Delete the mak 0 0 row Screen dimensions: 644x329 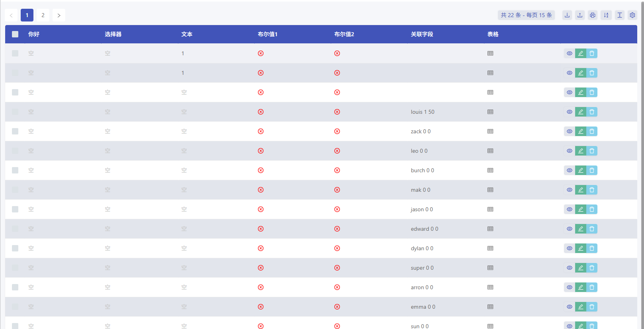coord(592,190)
